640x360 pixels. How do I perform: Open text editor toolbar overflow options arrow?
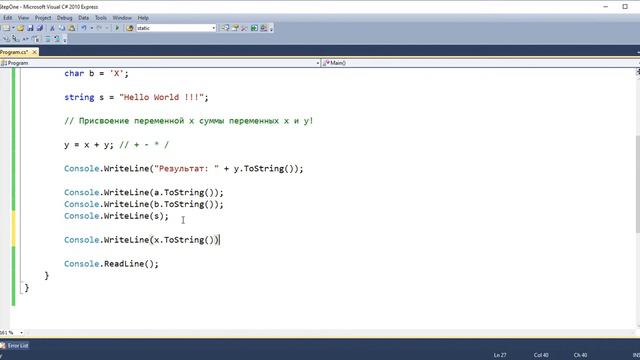point(65,40)
